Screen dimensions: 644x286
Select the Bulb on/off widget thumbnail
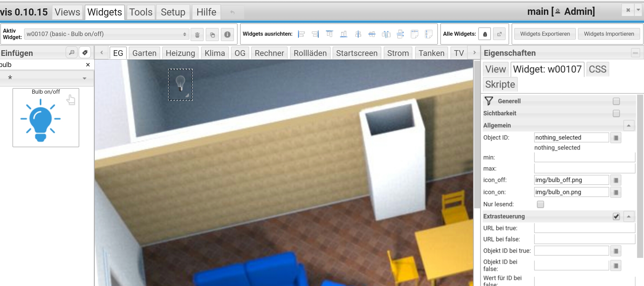pos(46,118)
